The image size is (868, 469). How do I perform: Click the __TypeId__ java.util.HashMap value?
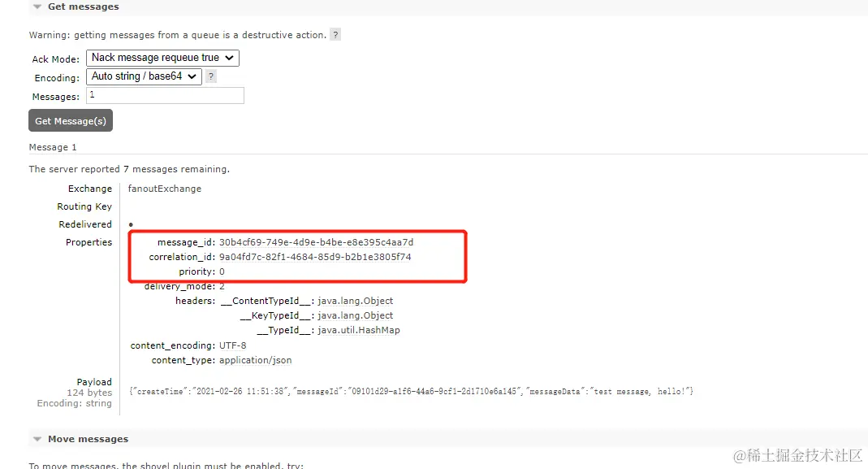pyautogui.click(x=358, y=330)
